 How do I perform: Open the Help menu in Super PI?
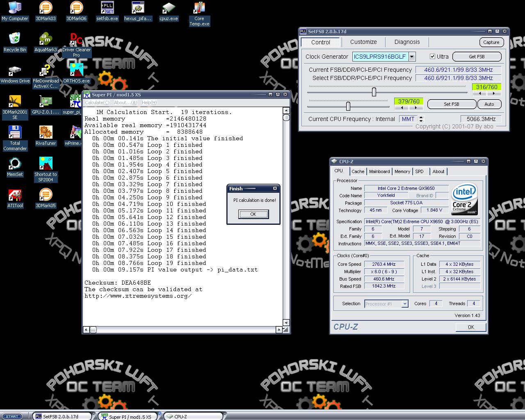point(149,103)
